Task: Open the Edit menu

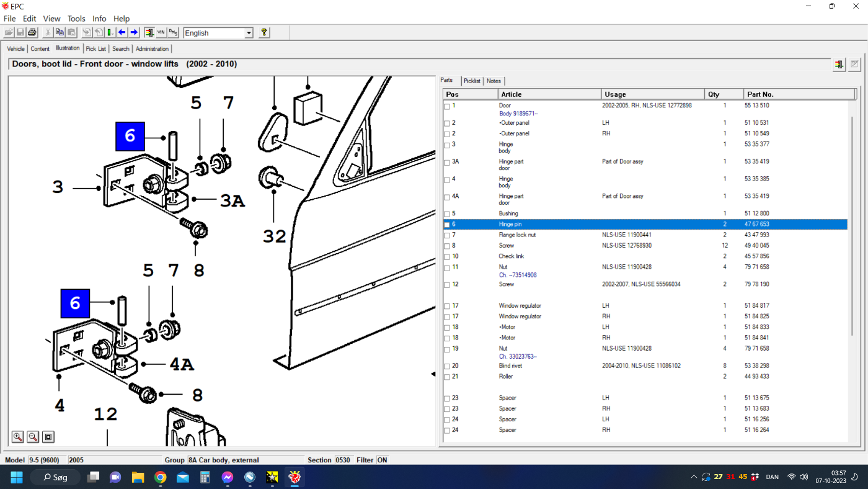Action: [x=29, y=19]
